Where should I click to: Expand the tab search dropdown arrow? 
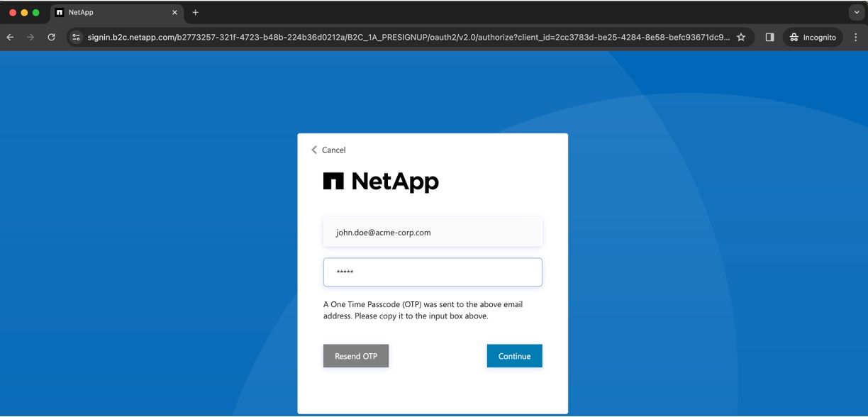(857, 12)
